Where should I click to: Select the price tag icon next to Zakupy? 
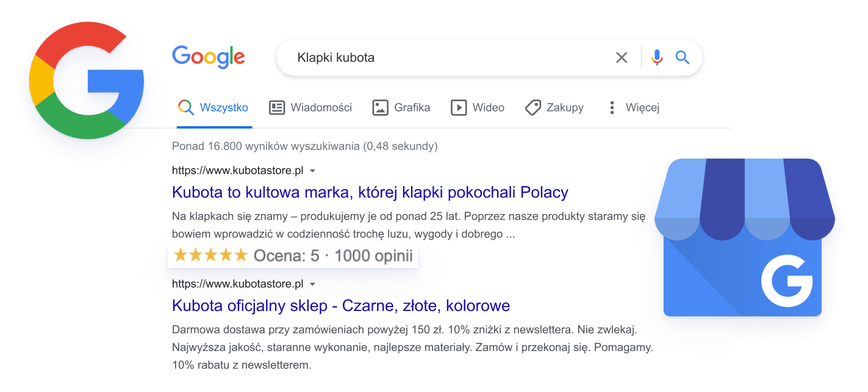tap(533, 107)
